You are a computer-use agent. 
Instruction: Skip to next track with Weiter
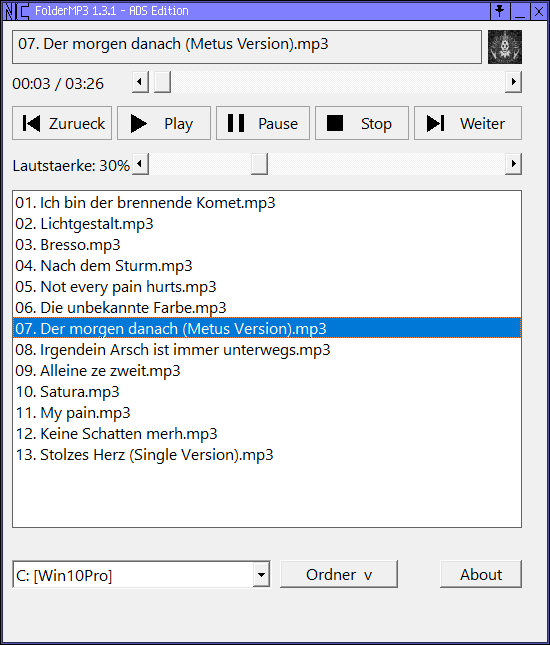pos(468,123)
